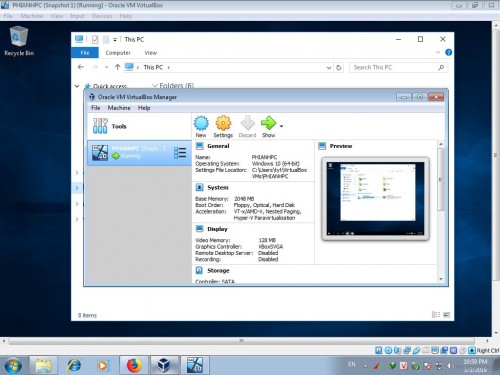Open File tab in This PC window
The image size is (500, 375).
point(85,53)
